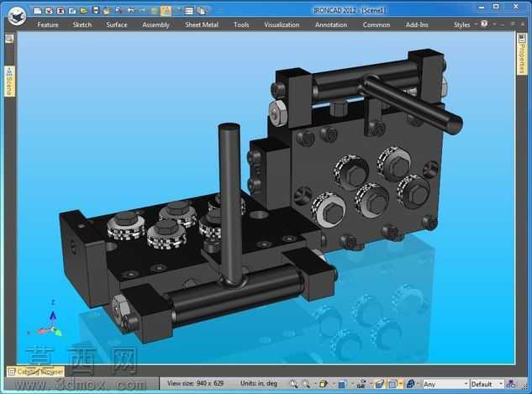Open the Any selection filter dropdown

445,384
